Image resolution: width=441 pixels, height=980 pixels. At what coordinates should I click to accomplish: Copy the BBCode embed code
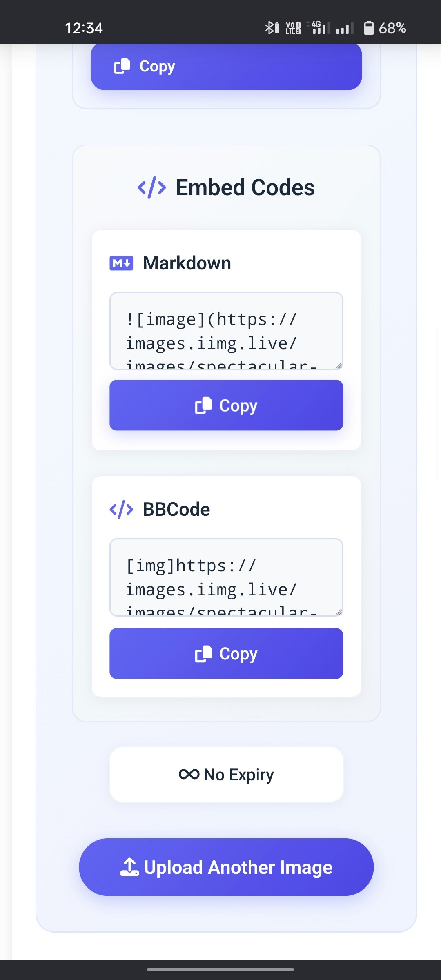click(226, 653)
